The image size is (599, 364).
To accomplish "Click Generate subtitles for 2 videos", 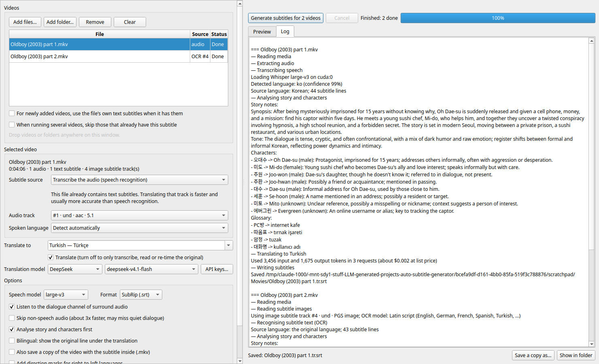I will click(286, 18).
